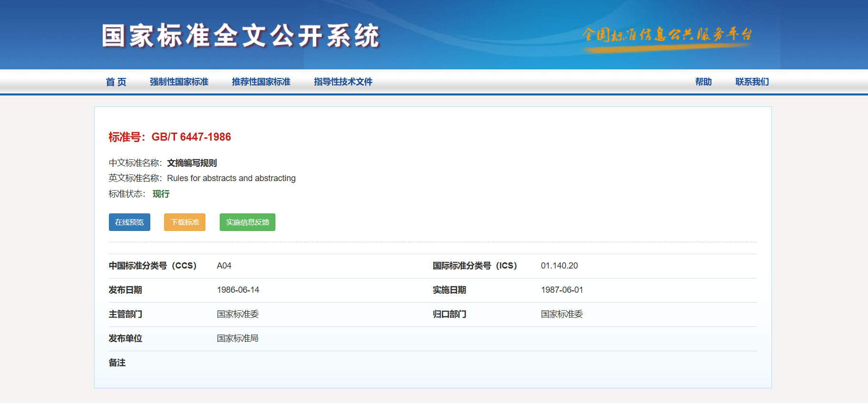Click the issuing body value 国家标准局
Screen dimensions: 868x403
pos(237,338)
